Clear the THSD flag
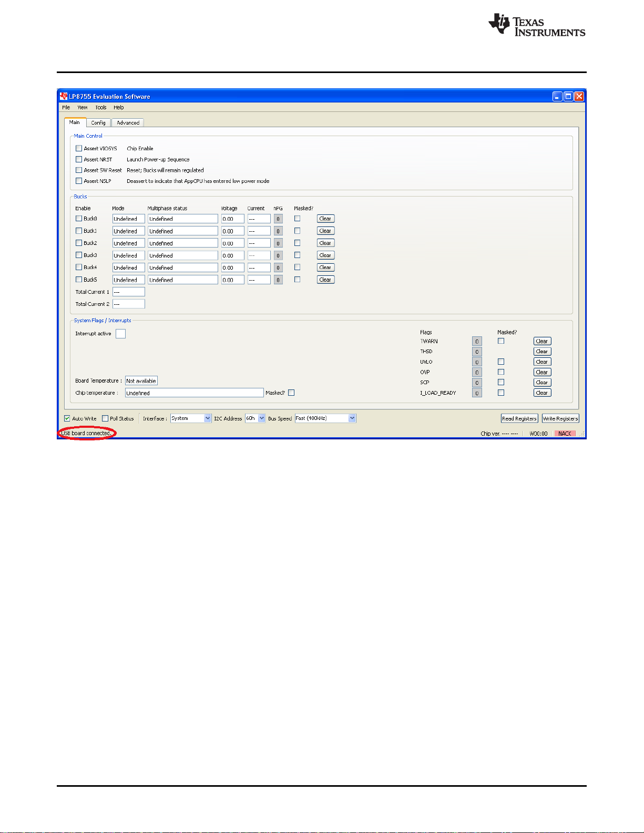 pos(542,352)
